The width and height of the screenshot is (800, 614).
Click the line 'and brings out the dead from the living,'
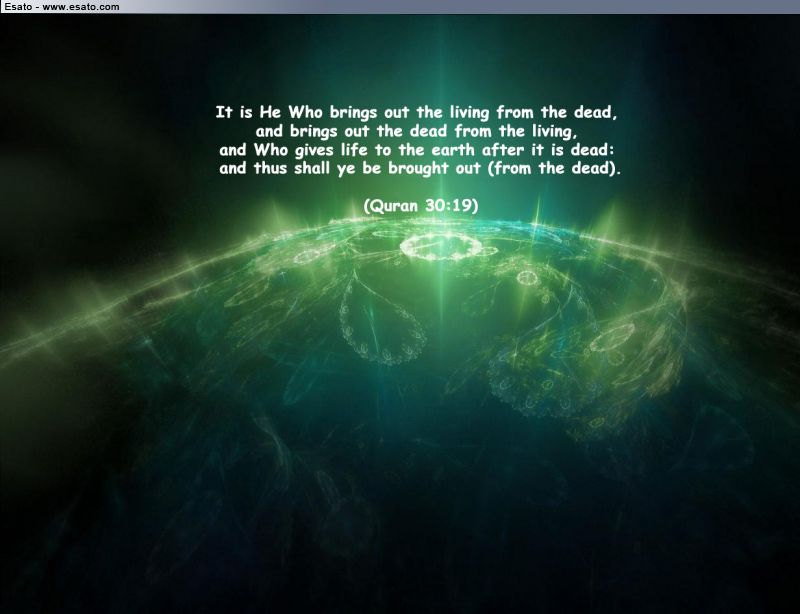coord(416,131)
